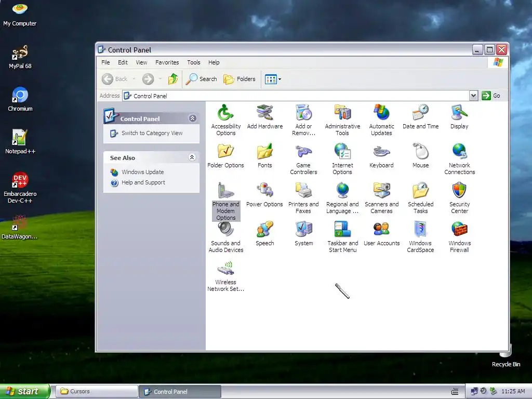Select Chromium desktop shortcut
This screenshot has width=532, height=399.
[20, 99]
